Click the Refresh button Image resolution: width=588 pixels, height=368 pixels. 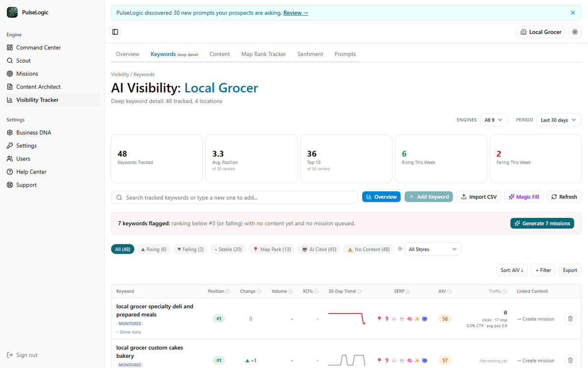pos(564,197)
